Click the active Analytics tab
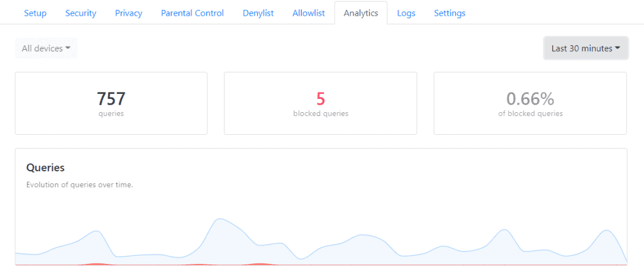The width and height of the screenshot is (644, 274). click(x=360, y=13)
